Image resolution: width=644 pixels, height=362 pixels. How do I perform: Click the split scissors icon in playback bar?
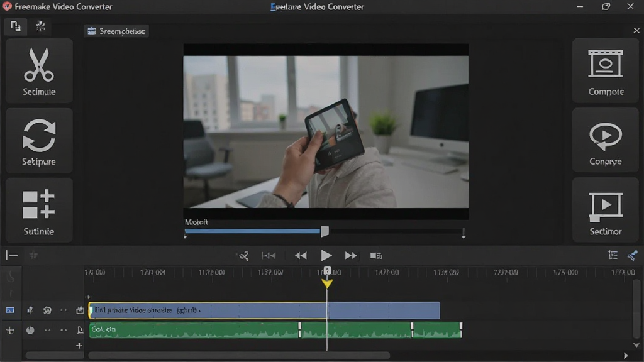pyautogui.click(x=244, y=256)
